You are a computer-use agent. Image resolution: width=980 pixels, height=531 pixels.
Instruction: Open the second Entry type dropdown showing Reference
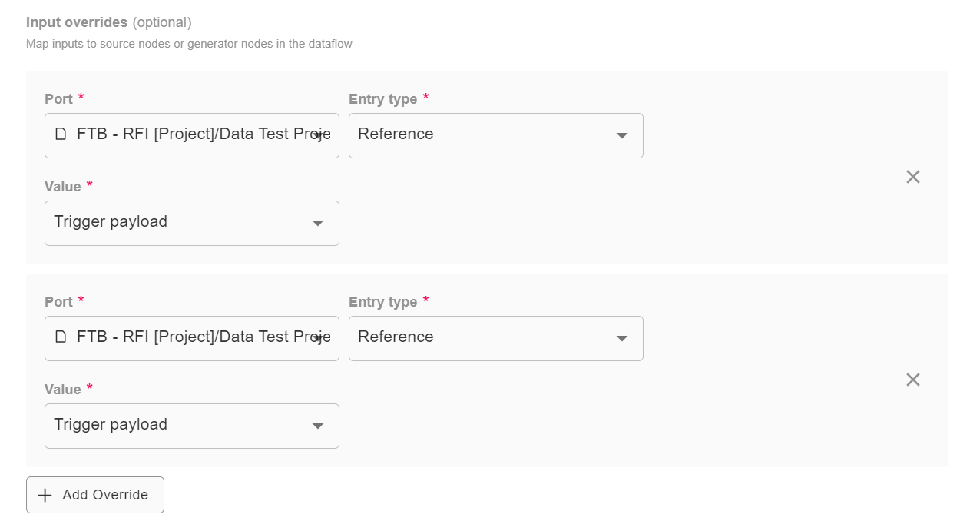coord(495,338)
